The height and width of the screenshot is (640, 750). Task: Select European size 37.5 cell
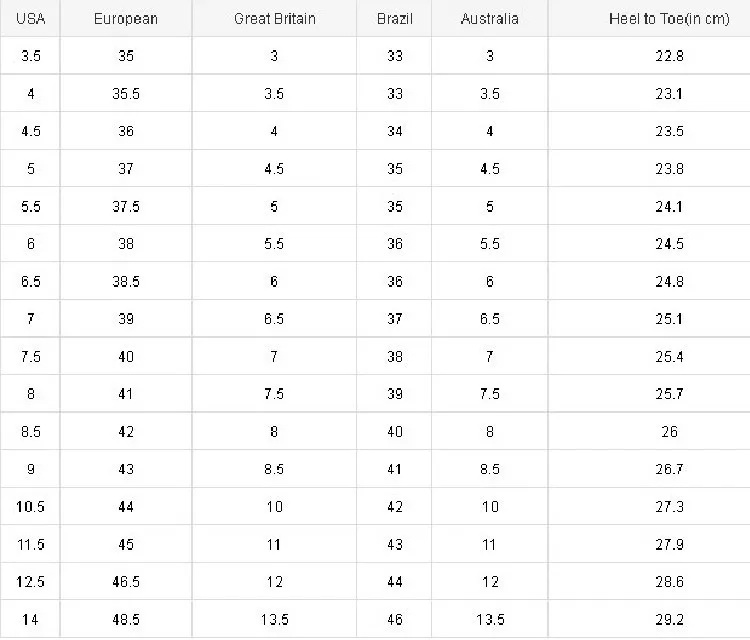(x=126, y=207)
